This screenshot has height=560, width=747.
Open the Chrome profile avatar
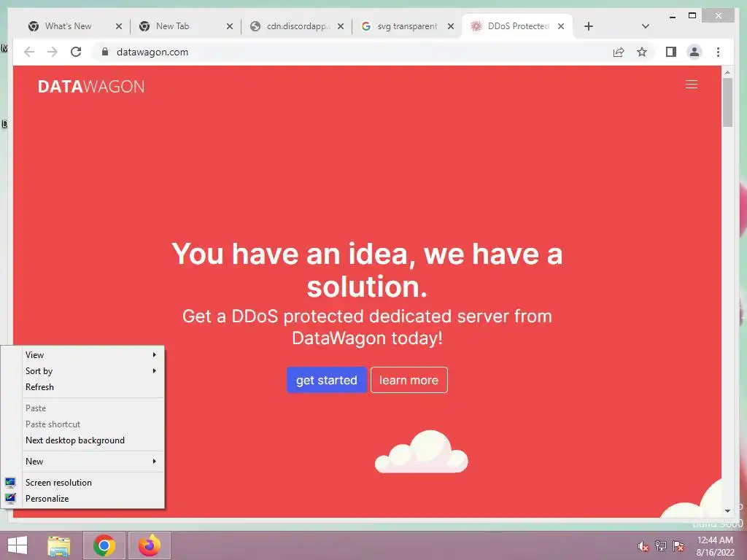click(694, 52)
